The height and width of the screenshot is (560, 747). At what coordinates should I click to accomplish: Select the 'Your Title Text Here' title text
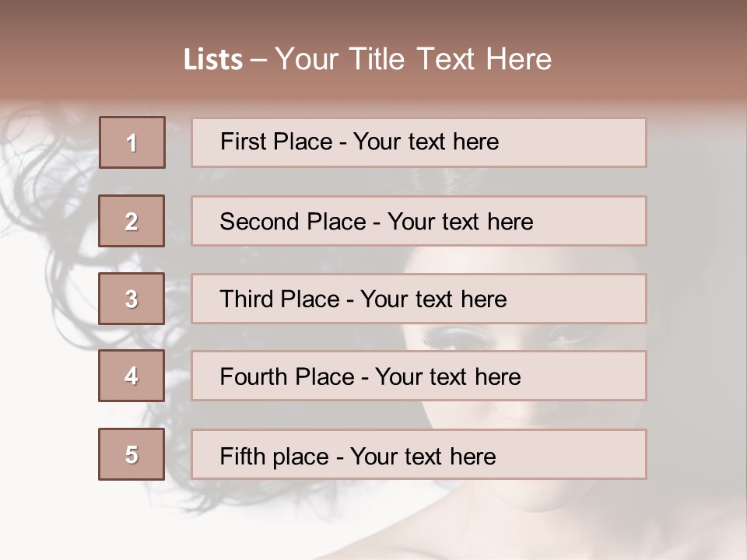[x=413, y=59]
